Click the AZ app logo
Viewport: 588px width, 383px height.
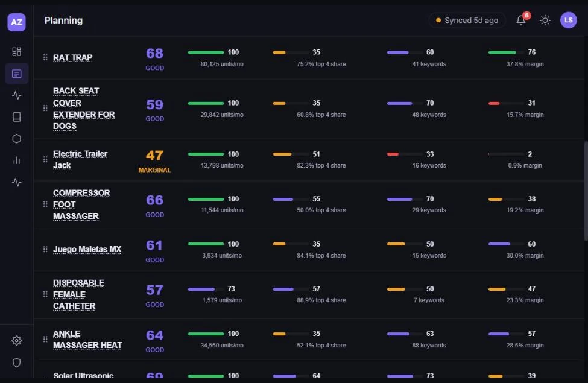pyautogui.click(x=16, y=22)
